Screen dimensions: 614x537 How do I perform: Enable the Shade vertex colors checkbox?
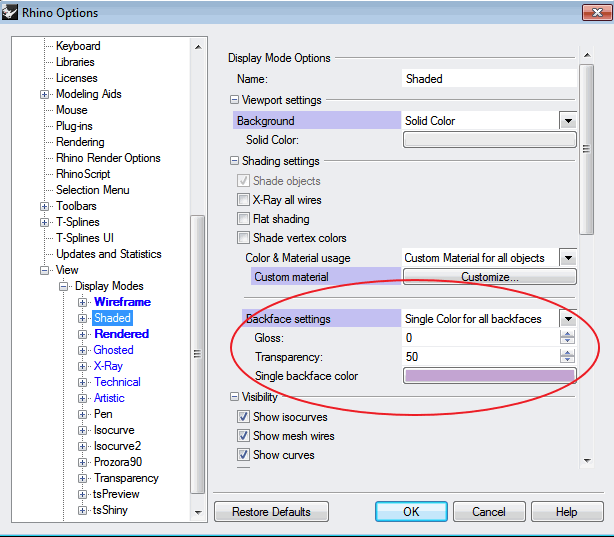point(243,238)
